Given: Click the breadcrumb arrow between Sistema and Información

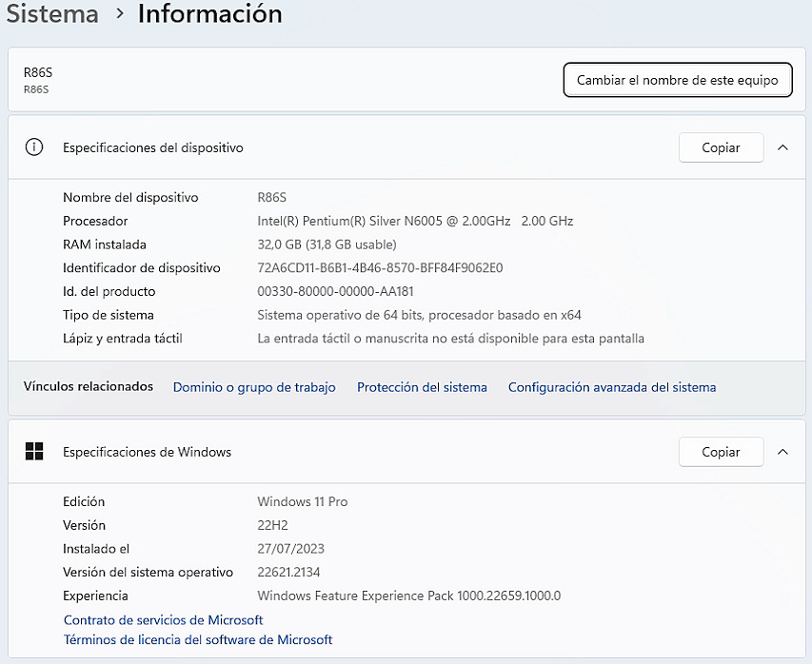Looking at the screenshot, I should pos(120,14).
